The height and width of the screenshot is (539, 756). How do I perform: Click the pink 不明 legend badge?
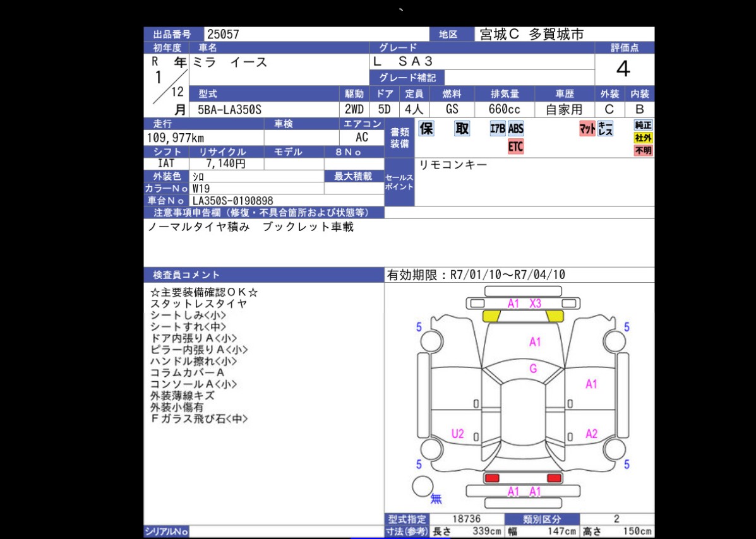643,150
